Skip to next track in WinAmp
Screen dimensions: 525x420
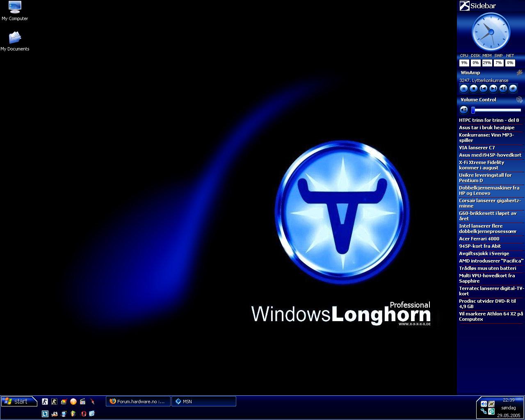coord(493,88)
